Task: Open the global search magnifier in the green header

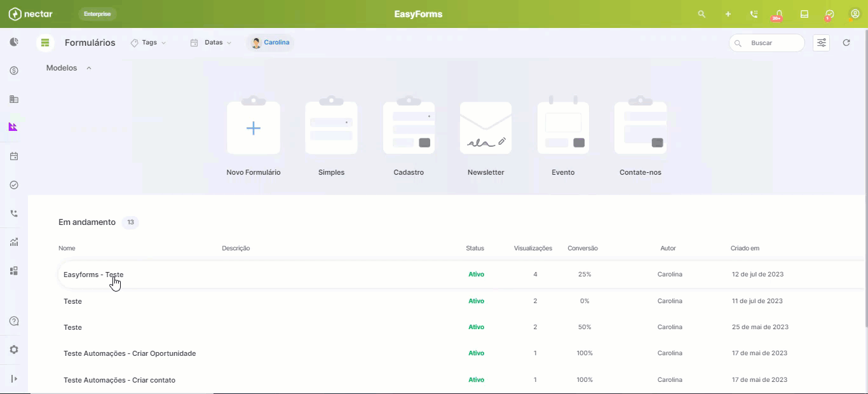Action: point(702,14)
